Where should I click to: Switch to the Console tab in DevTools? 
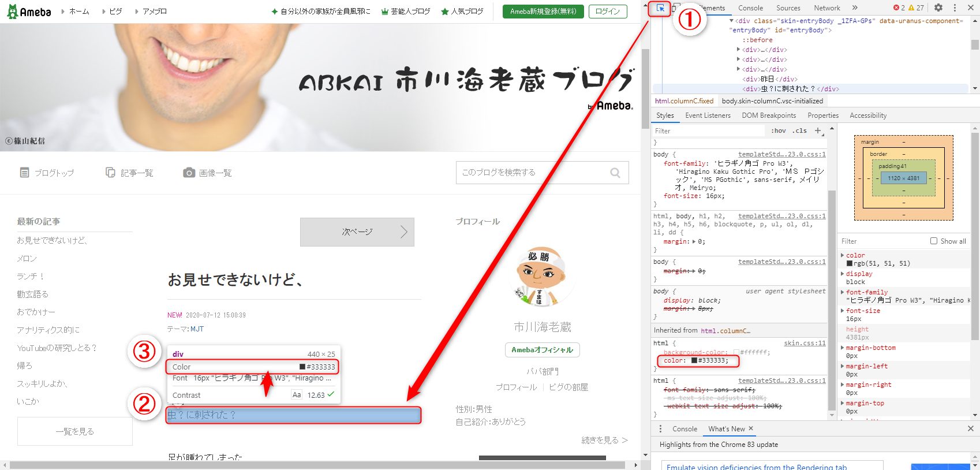750,8
